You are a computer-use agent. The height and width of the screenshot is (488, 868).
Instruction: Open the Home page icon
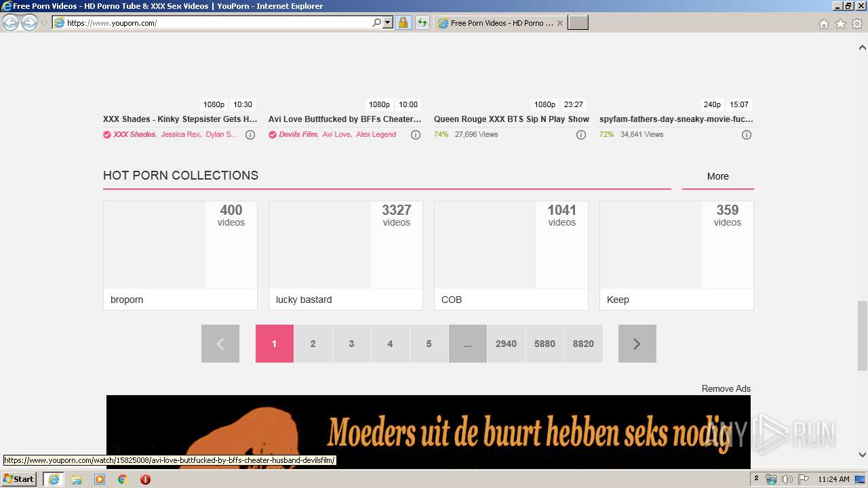[823, 24]
